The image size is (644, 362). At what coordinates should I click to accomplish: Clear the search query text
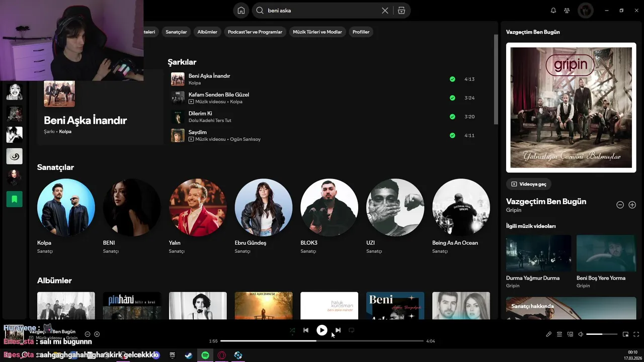coord(385,11)
